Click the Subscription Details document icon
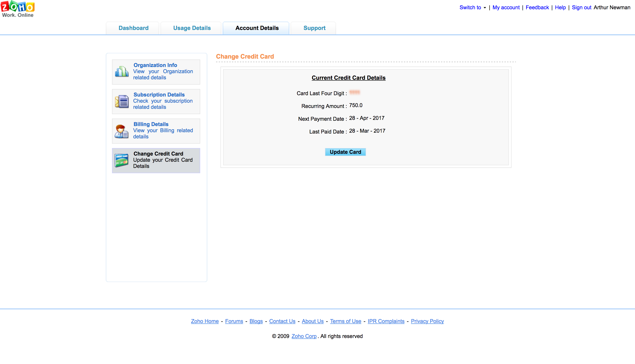This screenshot has height=364, width=635. point(122,101)
